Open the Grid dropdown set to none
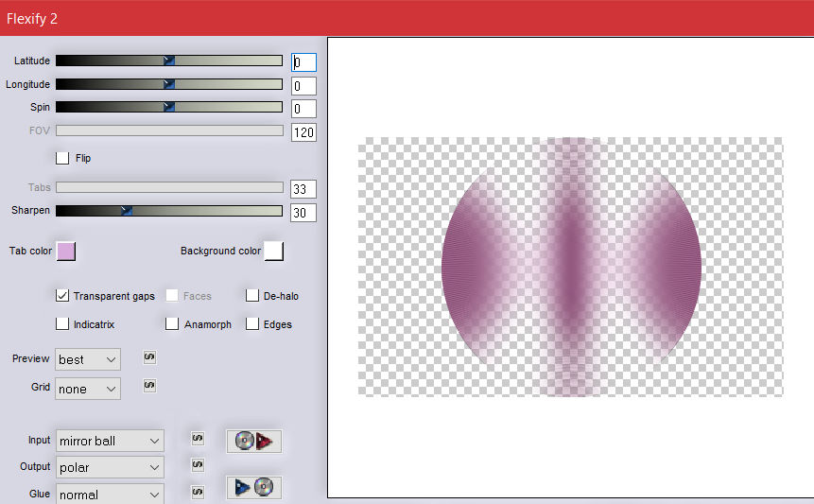814x504 pixels. (x=88, y=389)
